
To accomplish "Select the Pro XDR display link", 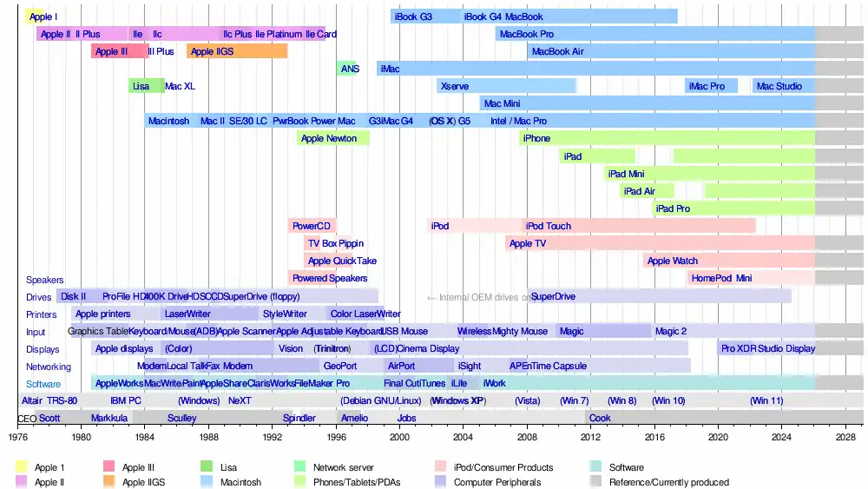I will 739,349.
